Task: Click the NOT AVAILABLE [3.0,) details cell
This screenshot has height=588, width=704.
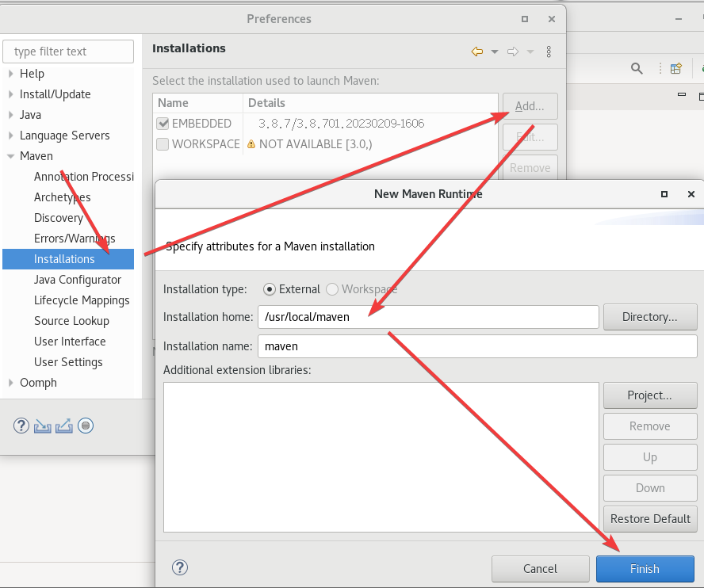Action: pyautogui.click(x=316, y=144)
